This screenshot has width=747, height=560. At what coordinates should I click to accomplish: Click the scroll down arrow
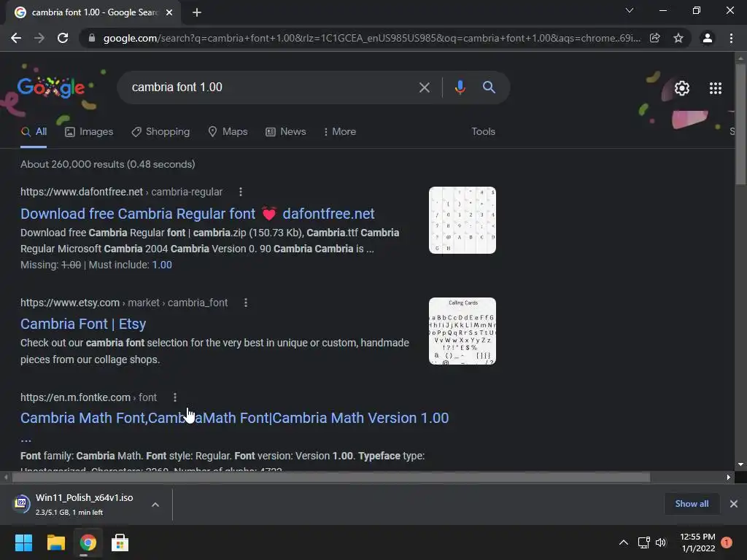point(740,464)
